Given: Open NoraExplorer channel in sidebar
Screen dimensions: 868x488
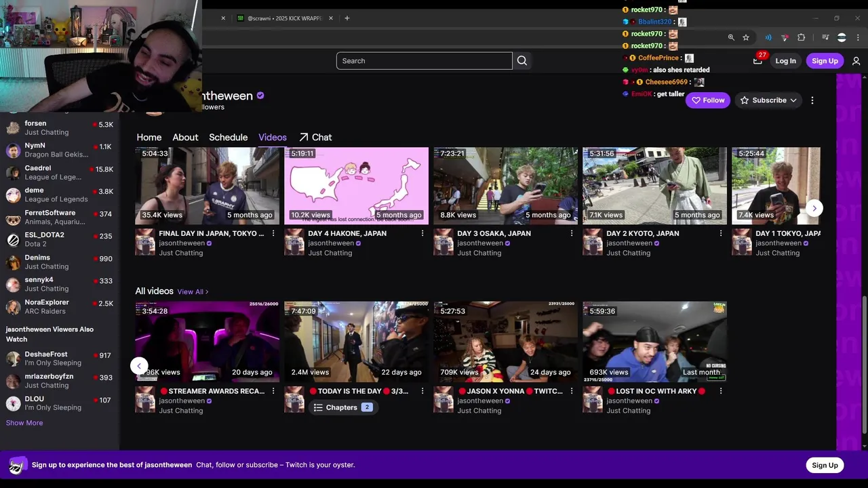Looking at the screenshot, I should coord(60,306).
